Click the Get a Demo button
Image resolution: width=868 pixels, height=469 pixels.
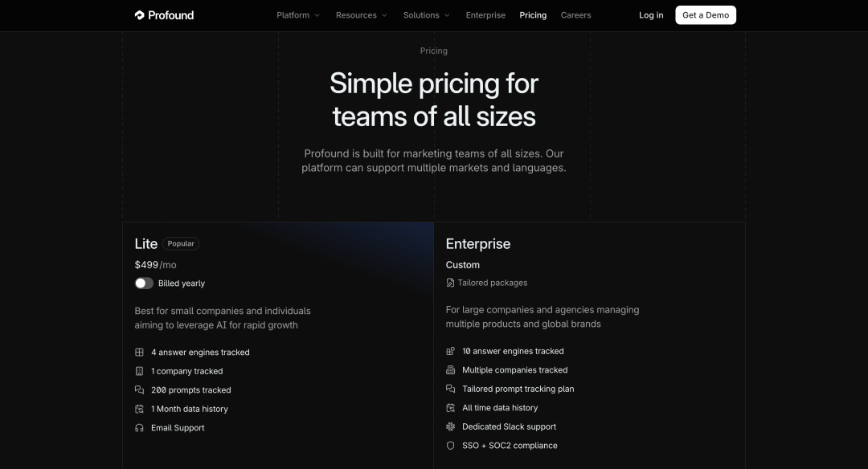click(x=706, y=15)
